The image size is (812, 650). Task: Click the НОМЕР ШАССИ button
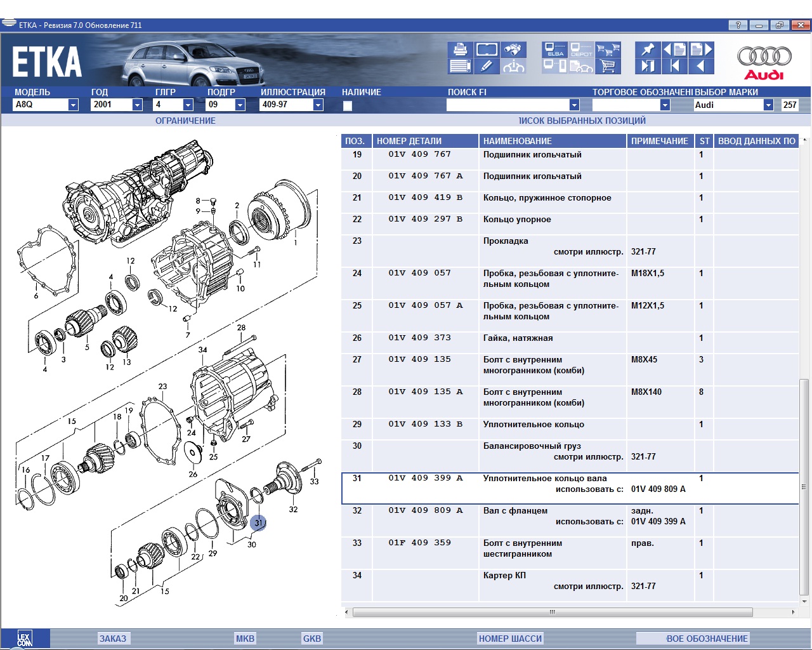511,639
